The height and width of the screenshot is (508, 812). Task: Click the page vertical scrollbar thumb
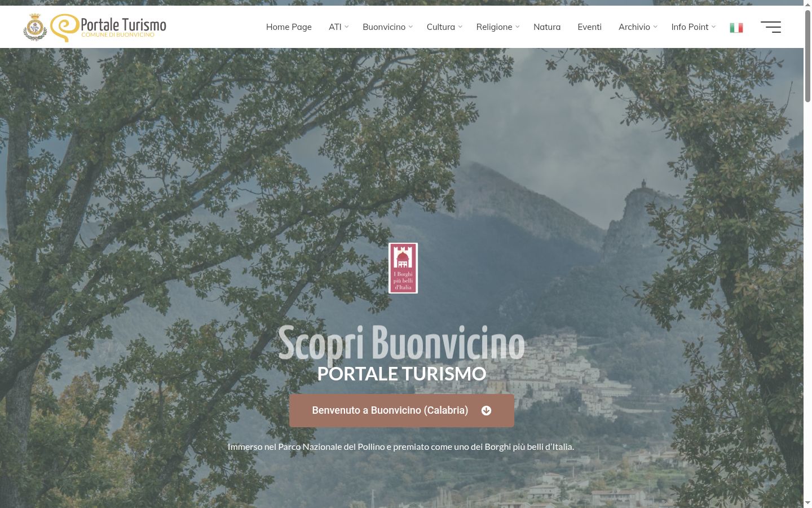(807, 56)
